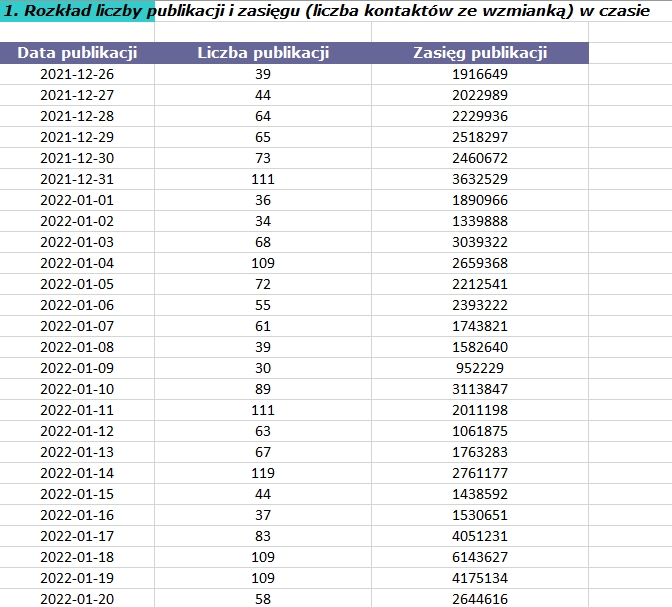Image resolution: width=672 pixels, height=607 pixels.
Task: Select date cell 2022-01-03
Action: (77, 242)
